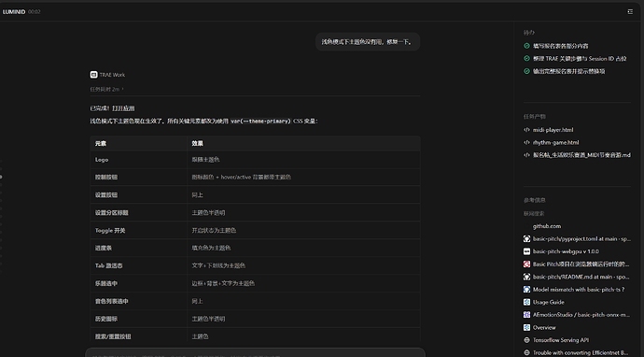
Task: Click the favicon beside basic-pitch-webgpu v 1.0.0
Action: coord(526,251)
